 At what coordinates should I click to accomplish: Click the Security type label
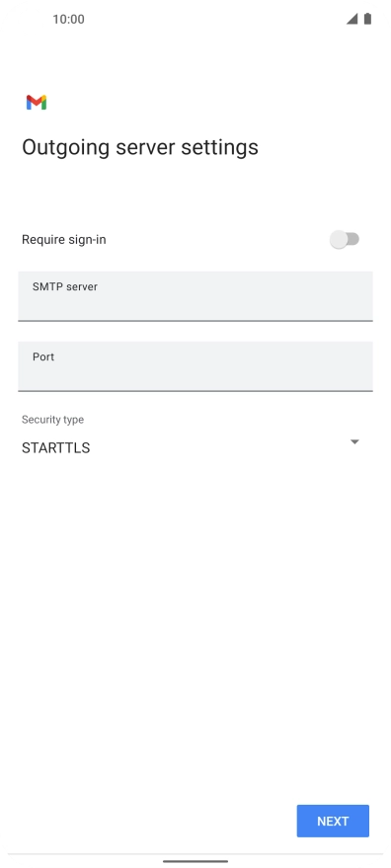[x=52, y=420]
